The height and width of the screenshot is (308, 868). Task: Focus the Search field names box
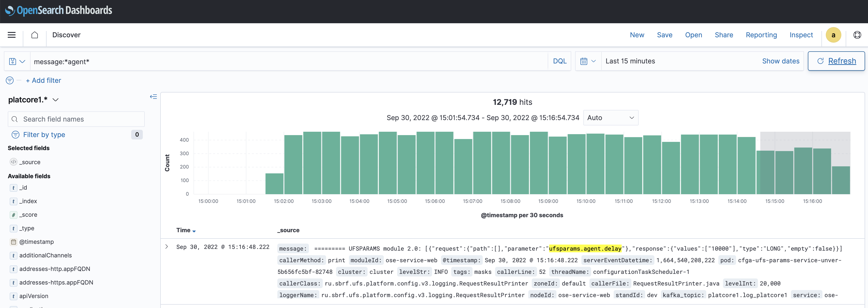point(76,119)
